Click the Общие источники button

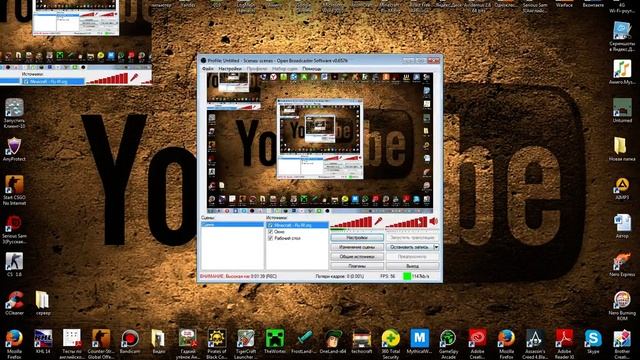click(357, 257)
